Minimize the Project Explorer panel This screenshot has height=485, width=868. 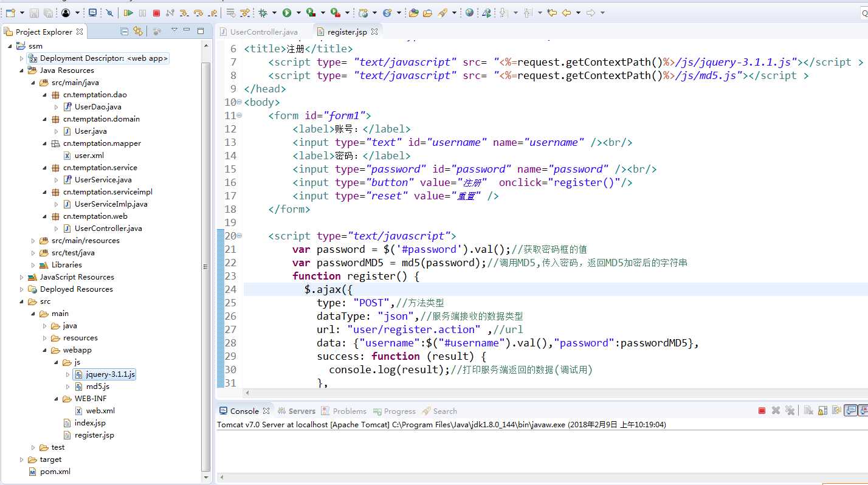pos(188,30)
